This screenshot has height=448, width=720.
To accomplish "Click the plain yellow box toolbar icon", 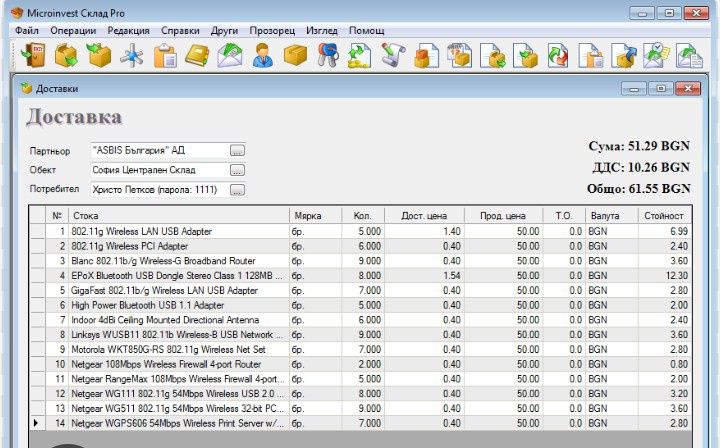I will [295, 56].
